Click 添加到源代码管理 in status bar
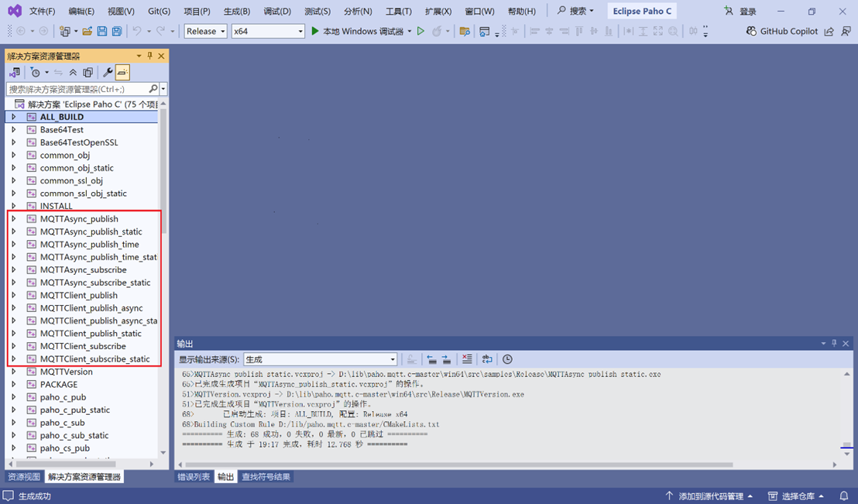Image resolution: width=858 pixels, height=504 pixels. (x=709, y=495)
